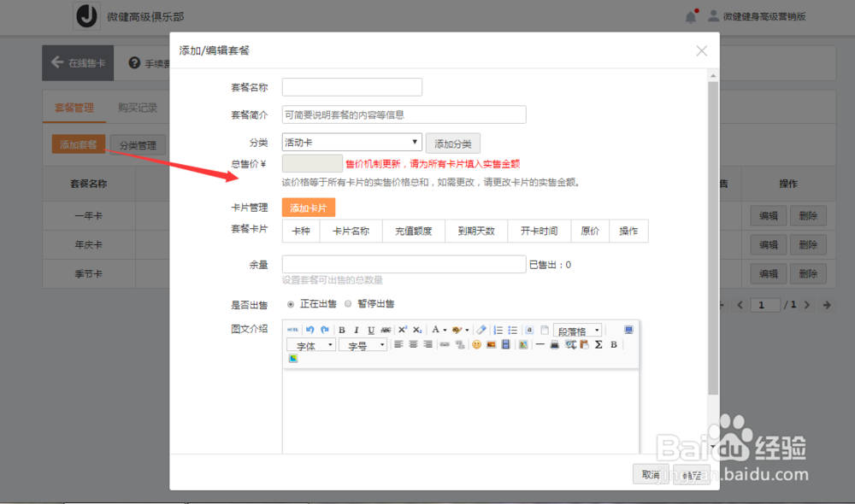The height and width of the screenshot is (504, 855).
Task: Select the 暂停出售 radio option
Action: (348, 304)
